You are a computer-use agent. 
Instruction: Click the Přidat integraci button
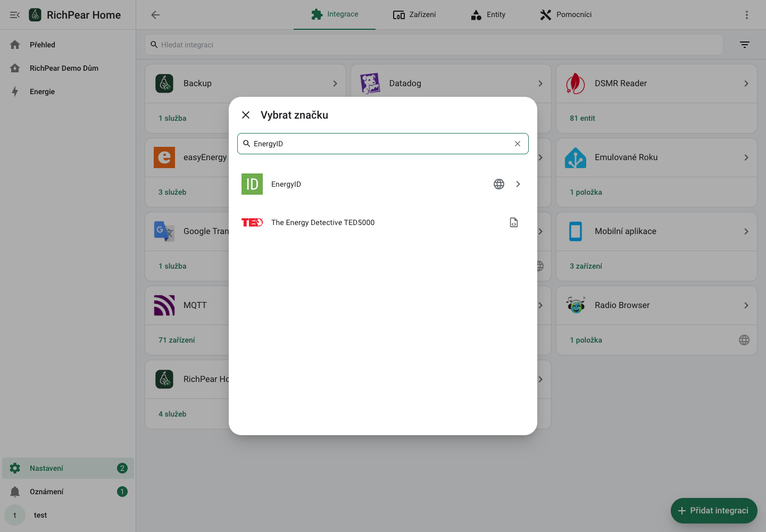pyautogui.click(x=714, y=511)
